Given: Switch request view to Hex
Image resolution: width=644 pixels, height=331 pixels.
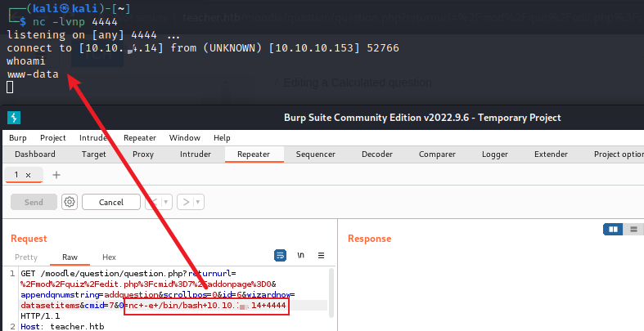Looking at the screenshot, I should [x=109, y=257].
